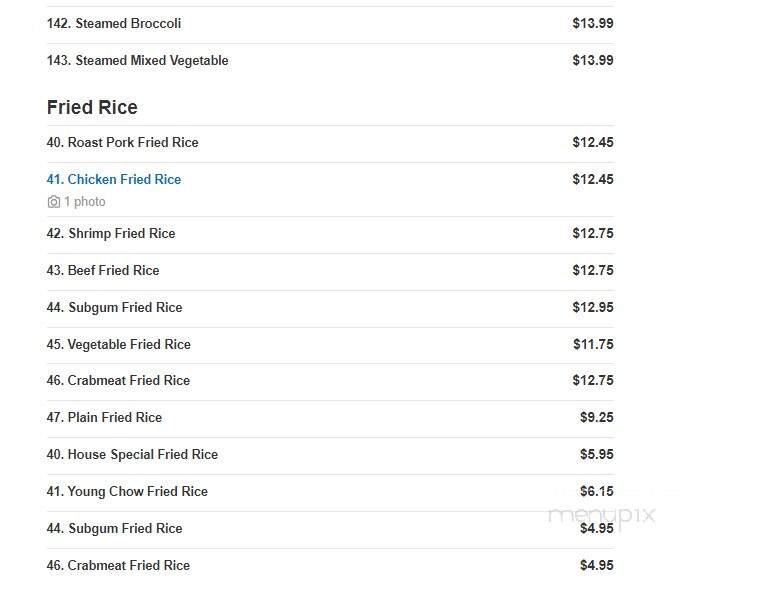Select 40. House Special Fried Rice
Screen dimensions: 781x598
[330, 456]
